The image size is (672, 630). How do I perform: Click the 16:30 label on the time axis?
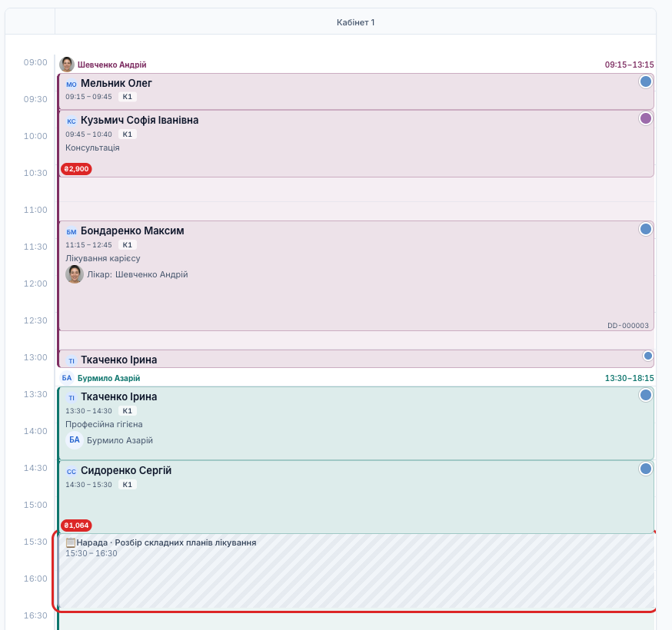[x=35, y=615]
